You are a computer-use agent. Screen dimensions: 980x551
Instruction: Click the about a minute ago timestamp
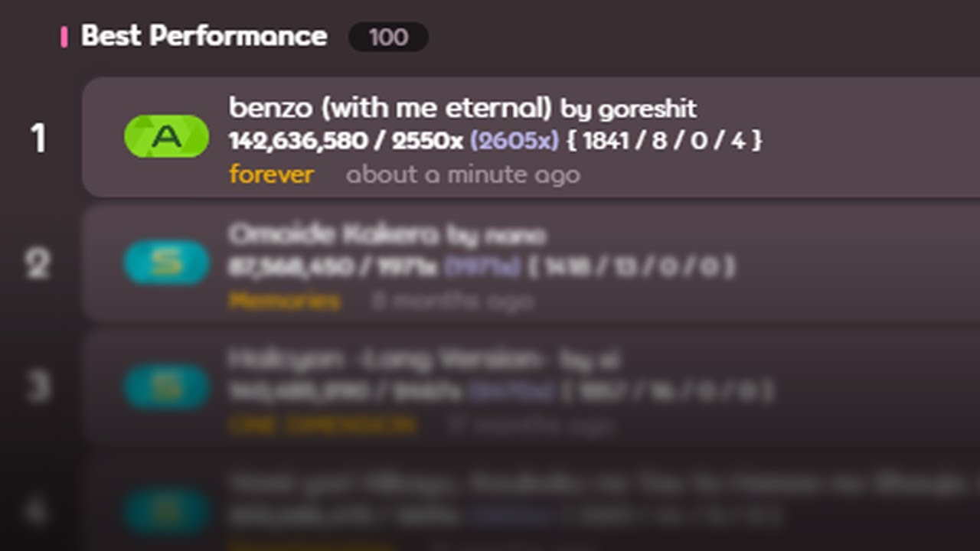[463, 175]
